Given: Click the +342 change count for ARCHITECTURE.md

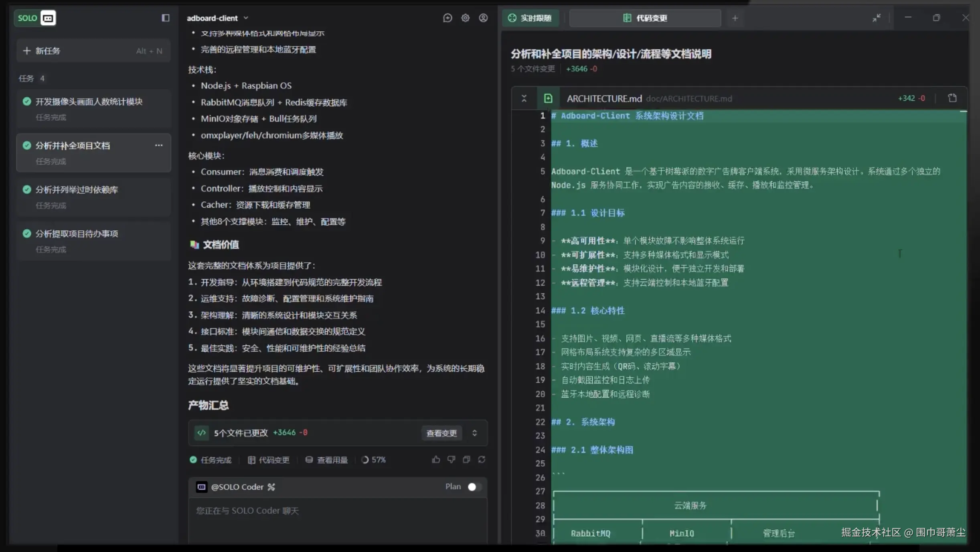Looking at the screenshot, I should pyautogui.click(x=906, y=98).
